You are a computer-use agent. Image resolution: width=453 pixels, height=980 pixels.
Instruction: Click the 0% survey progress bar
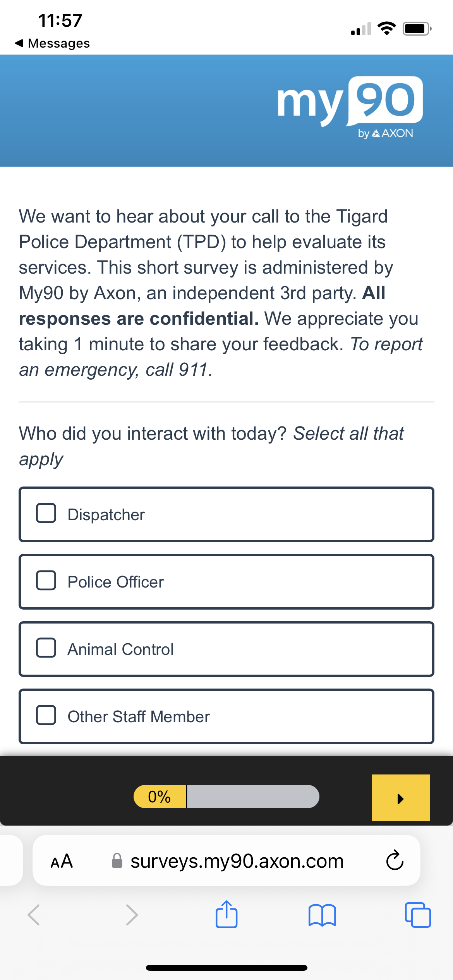point(226,797)
